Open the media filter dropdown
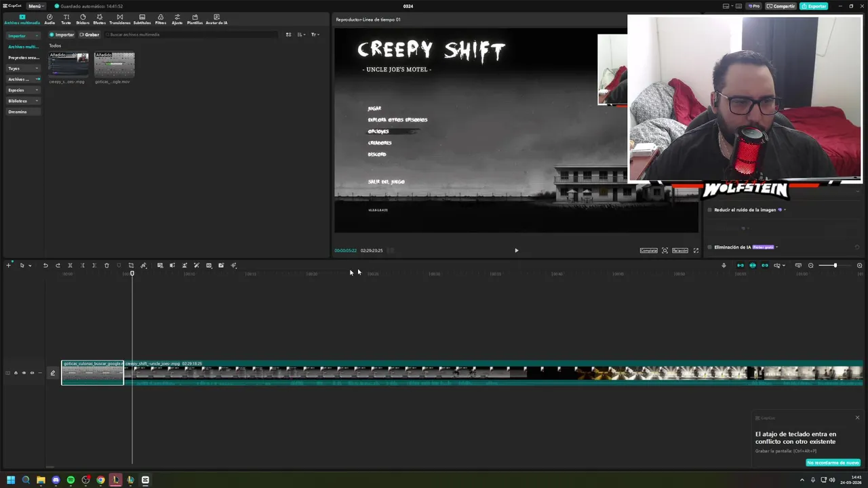 click(x=315, y=35)
